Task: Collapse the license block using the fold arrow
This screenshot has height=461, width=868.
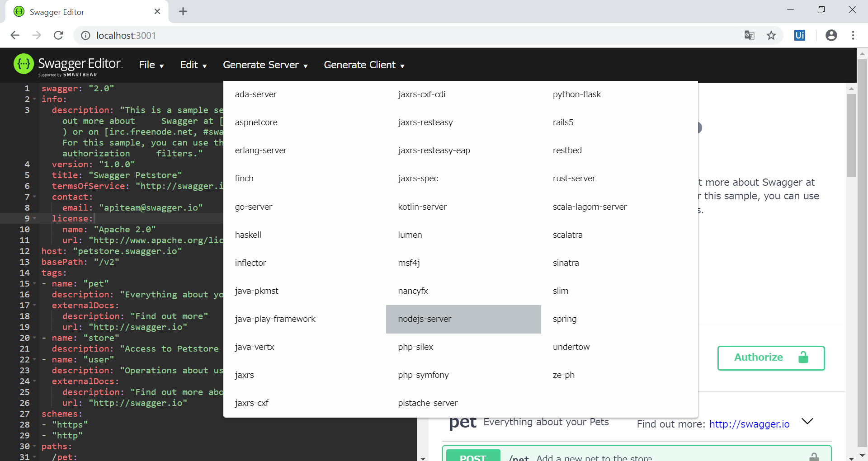Action: click(35, 218)
